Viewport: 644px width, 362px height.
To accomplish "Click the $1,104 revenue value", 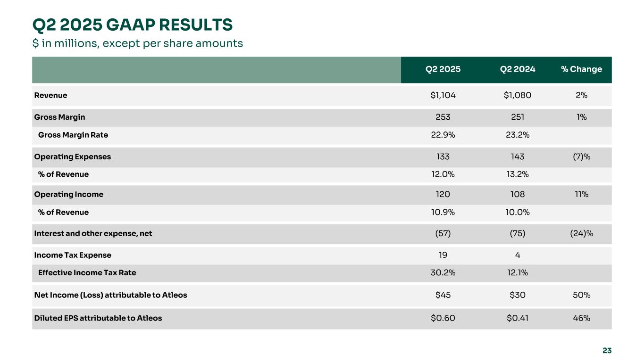I will (x=443, y=95).
